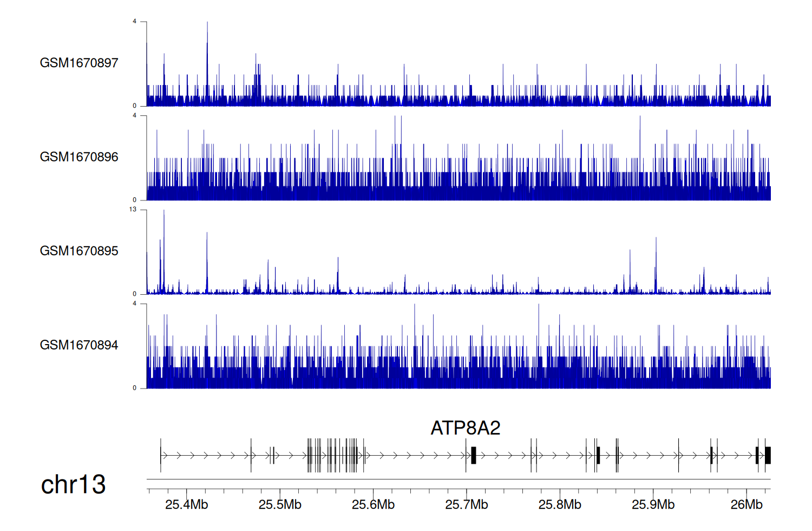812x531 pixels.
Task: Select the GSM1670896 track label
Action: (79, 157)
